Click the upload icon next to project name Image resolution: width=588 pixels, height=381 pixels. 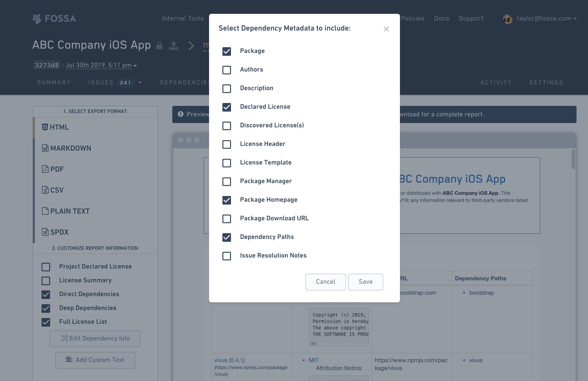(x=173, y=46)
